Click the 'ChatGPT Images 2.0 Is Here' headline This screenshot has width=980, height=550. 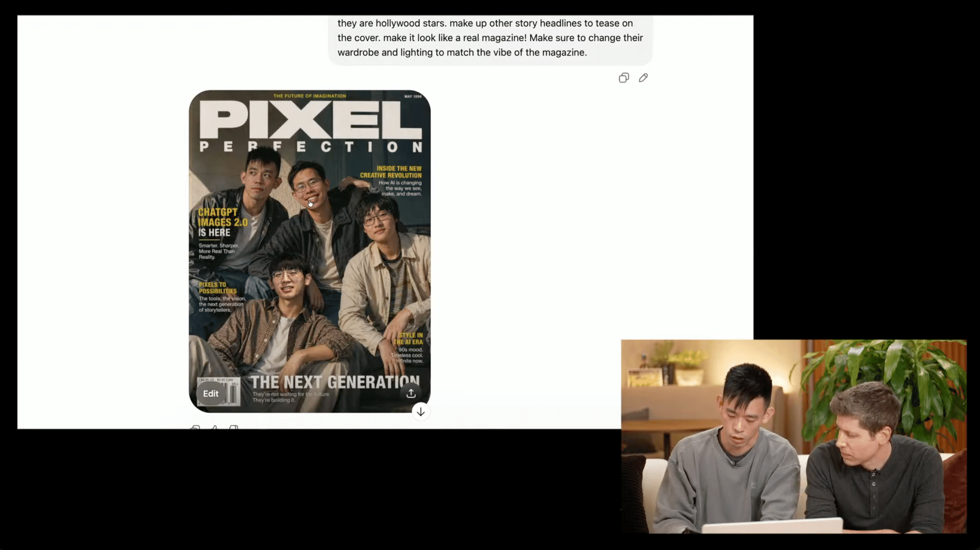pos(222,222)
